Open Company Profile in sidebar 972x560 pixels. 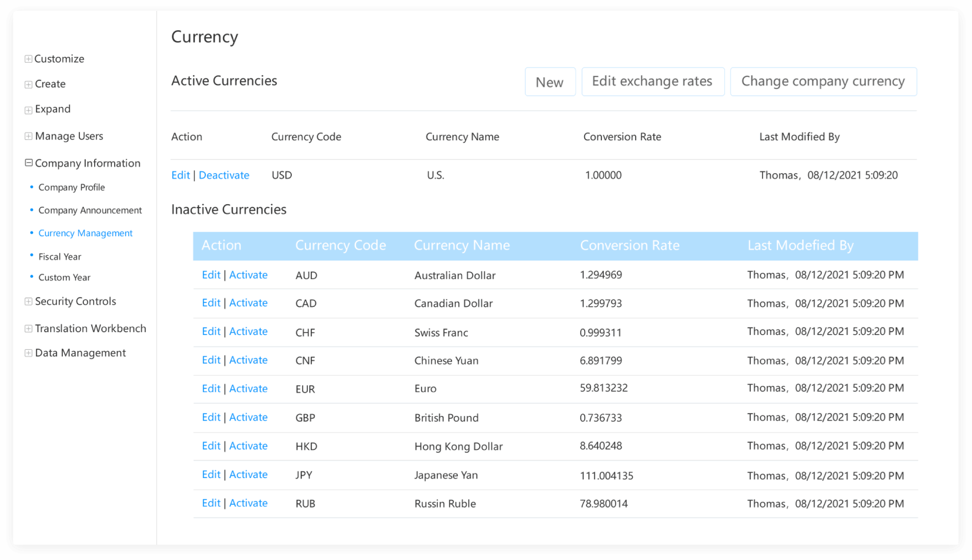pos(72,187)
